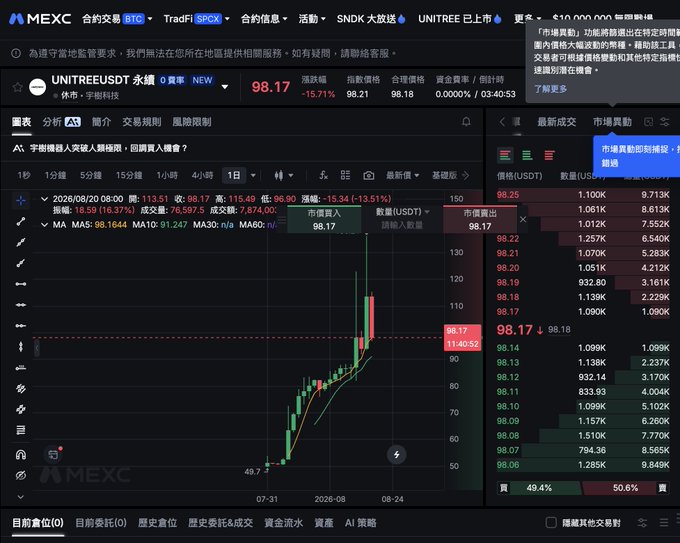The height and width of the screenshot is (543, 680).
Task: Switch to the 分析 AI tab
Action: [61, 122]
